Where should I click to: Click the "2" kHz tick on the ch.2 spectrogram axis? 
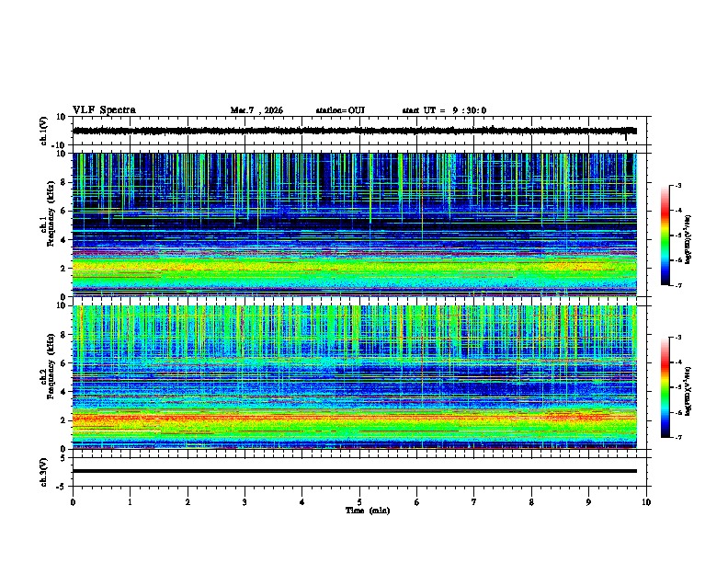click(63, 420)
